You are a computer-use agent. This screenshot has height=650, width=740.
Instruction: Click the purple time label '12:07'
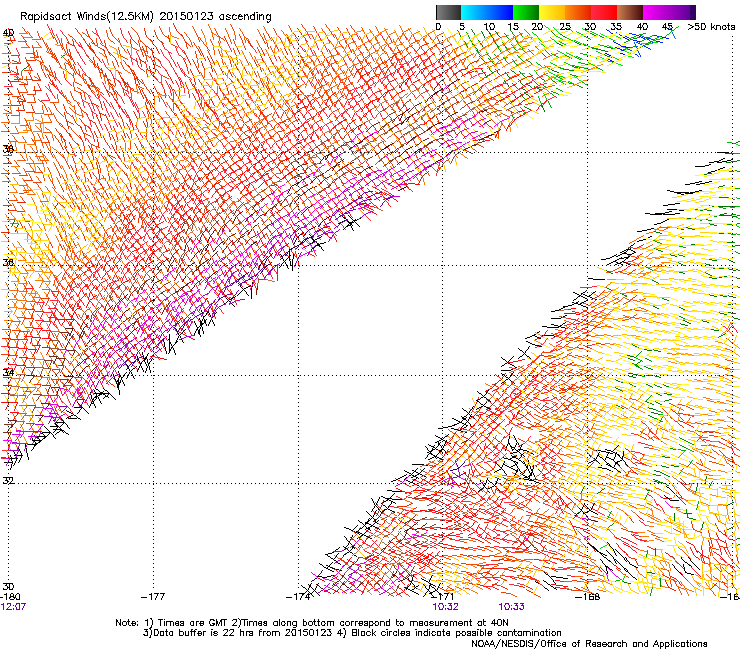pos(13,607)
